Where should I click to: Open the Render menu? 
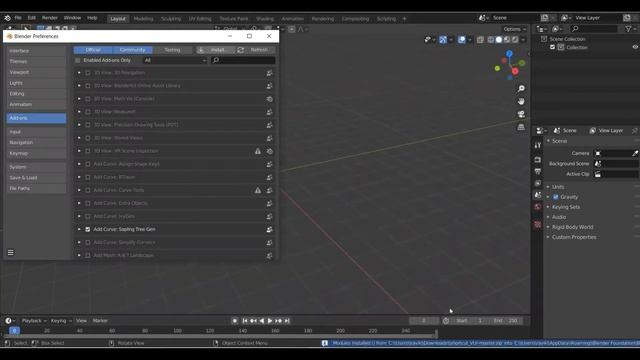pos(49,18)
